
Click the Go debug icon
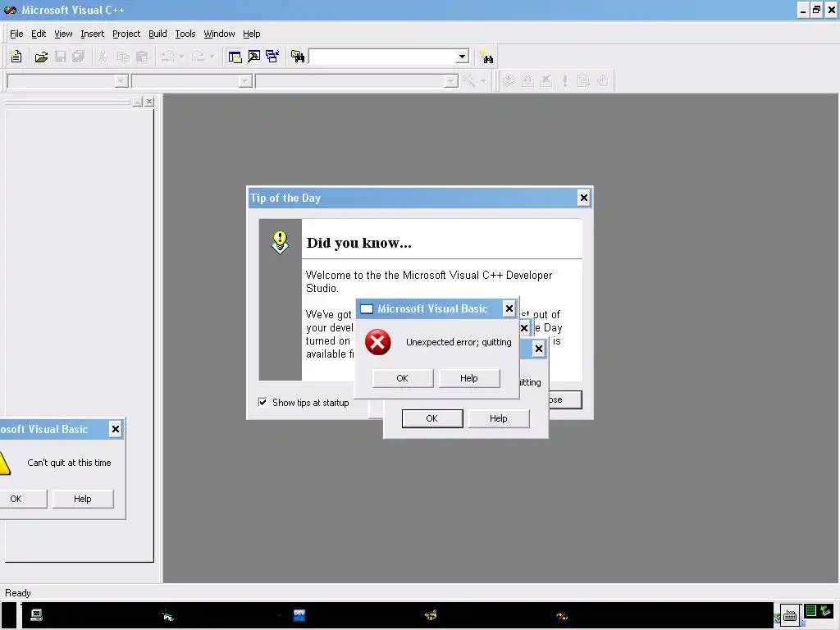point(583,81)
